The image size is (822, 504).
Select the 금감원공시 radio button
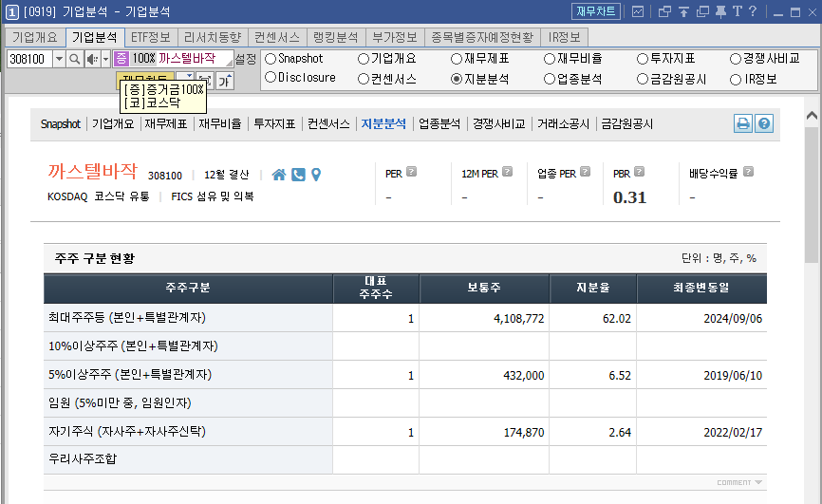[x=643, y=79]
